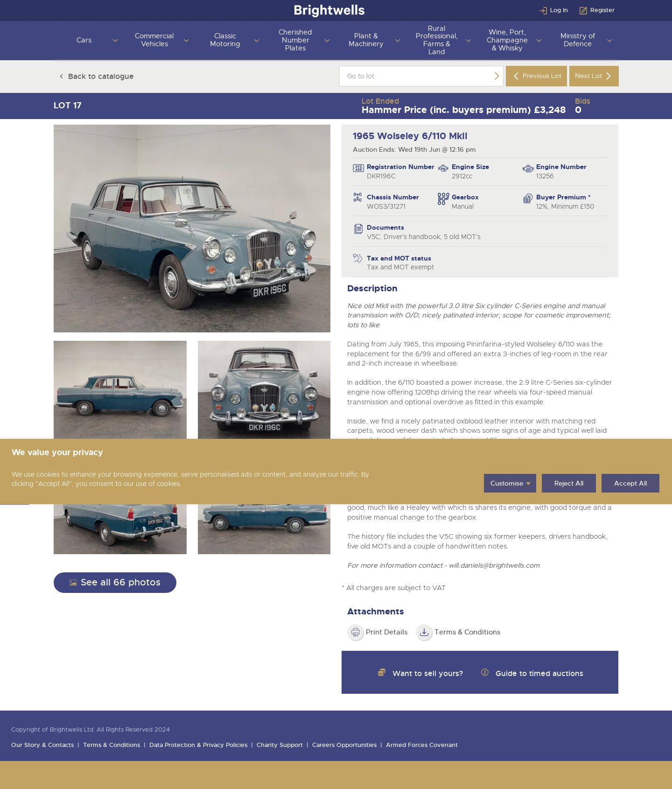Expand the Classic Motoring chevron
Viewport: 672px width, 789px height.
coord(256,41)
